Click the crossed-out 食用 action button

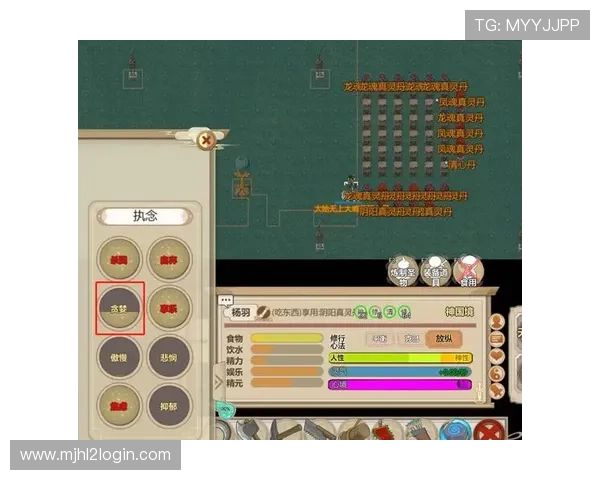pos(468,272)
